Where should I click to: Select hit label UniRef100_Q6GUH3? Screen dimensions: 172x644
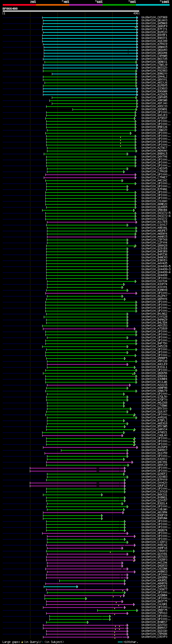click(154, 50)
